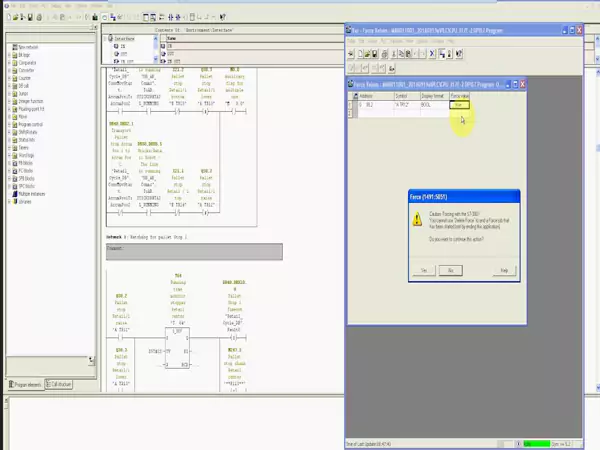This screenshot has width=600, height=450.
Task: Click the last icon in the second variable table toolbar row
Action: click(x=391, y=68)
